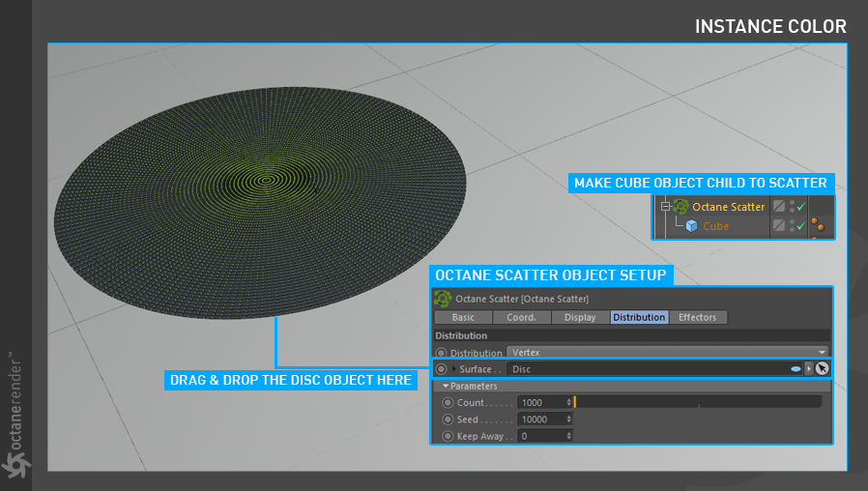The height and width of the screenshot is (491, 868).
Task: Toggle the green enable checkmark for Octane Scatter
Action: [x=801, y=207]
